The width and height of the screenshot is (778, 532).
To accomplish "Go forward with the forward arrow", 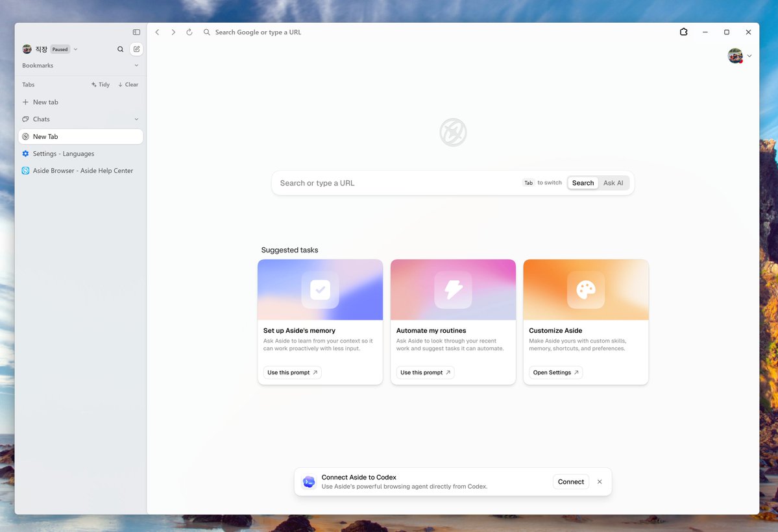I will click(173, 32).
